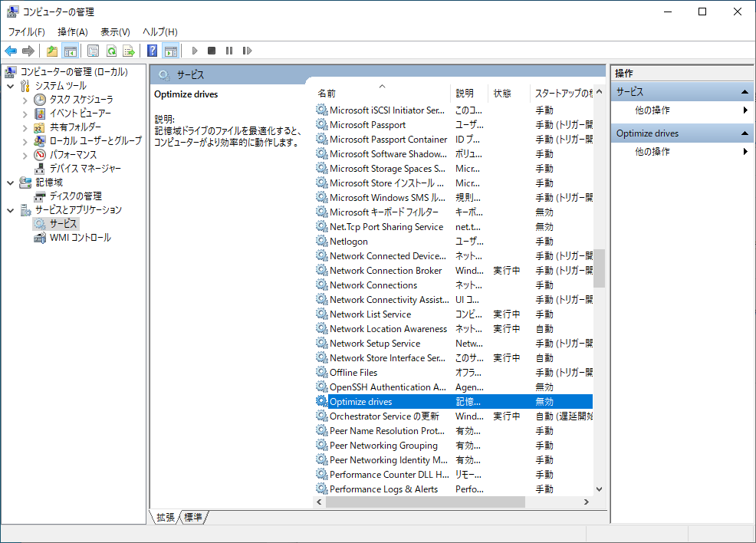Click the Up one level folder icon
Screen dimensions: 756x543
tap(52, 51)
